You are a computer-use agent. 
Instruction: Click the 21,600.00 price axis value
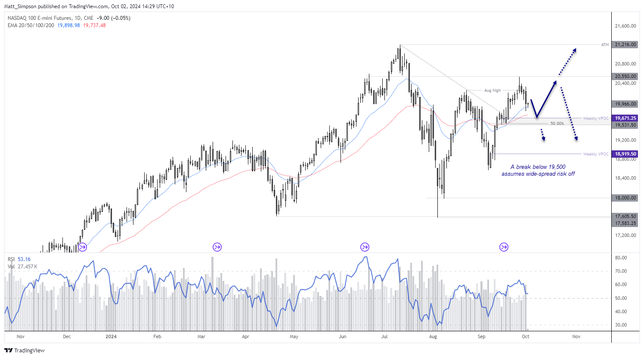pyautogui.click(x=625, y=26)
